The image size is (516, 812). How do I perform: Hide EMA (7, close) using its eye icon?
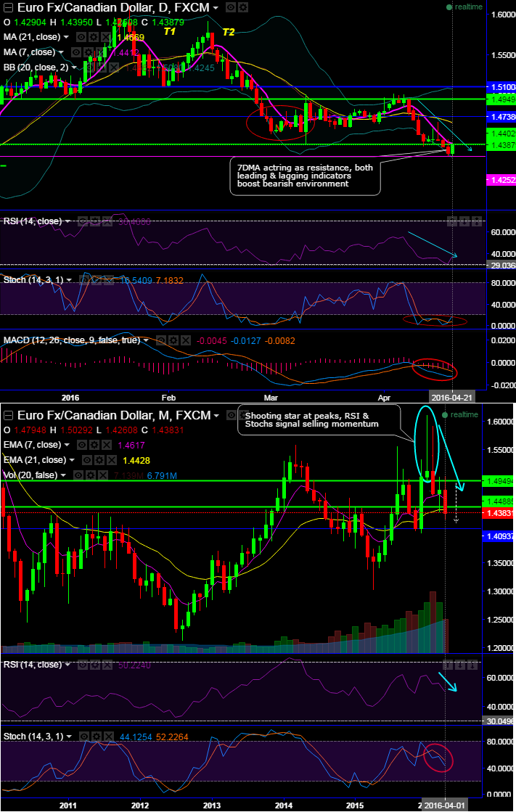point(81,445)
